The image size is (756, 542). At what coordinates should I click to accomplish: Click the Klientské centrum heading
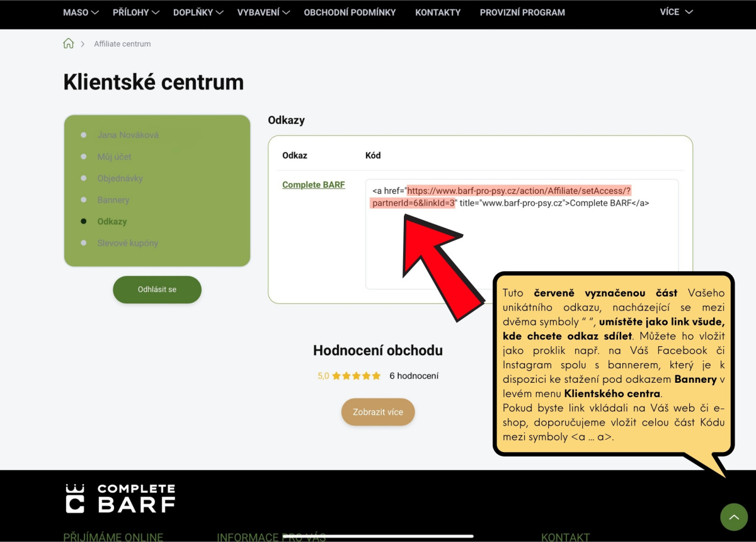pos(154,82)
